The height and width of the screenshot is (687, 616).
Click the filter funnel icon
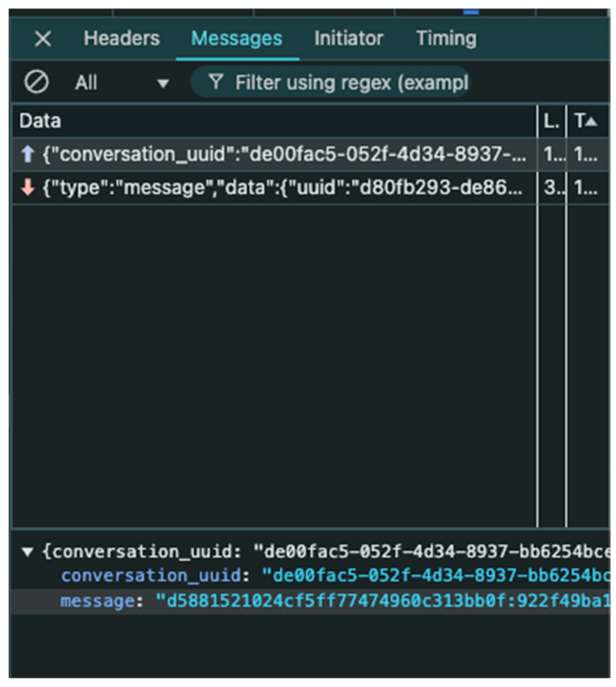216,82
